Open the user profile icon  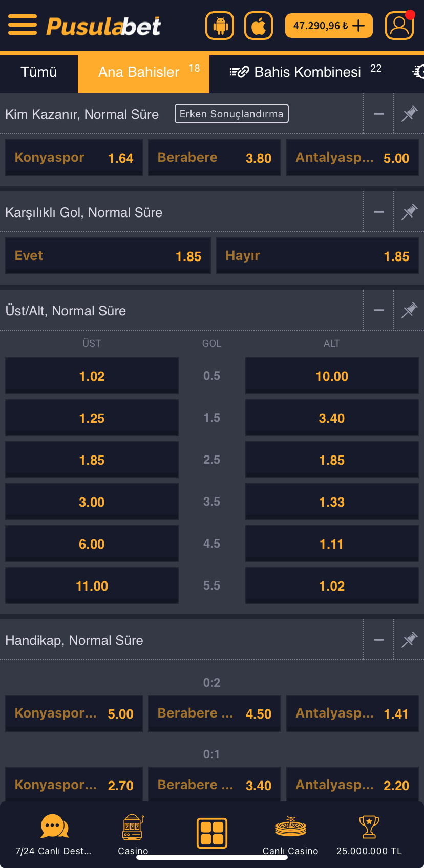[x=399, y=26]
